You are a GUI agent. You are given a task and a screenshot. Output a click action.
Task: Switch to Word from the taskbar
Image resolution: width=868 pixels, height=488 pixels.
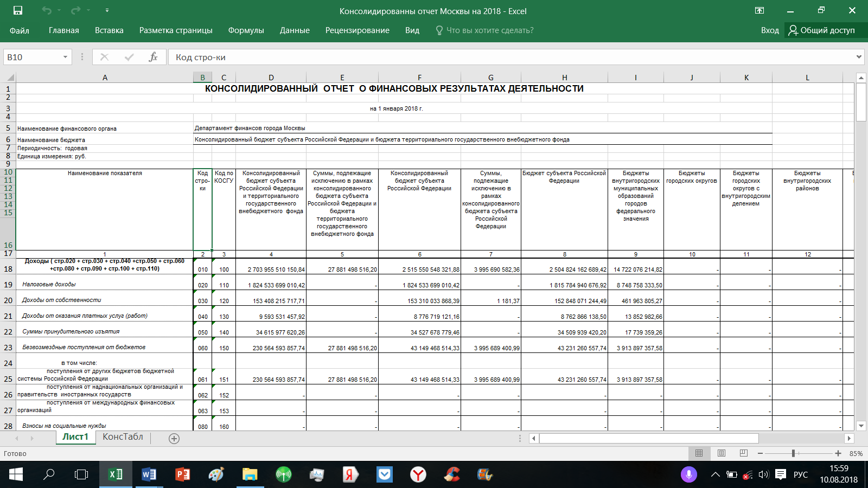coord(149,475)
